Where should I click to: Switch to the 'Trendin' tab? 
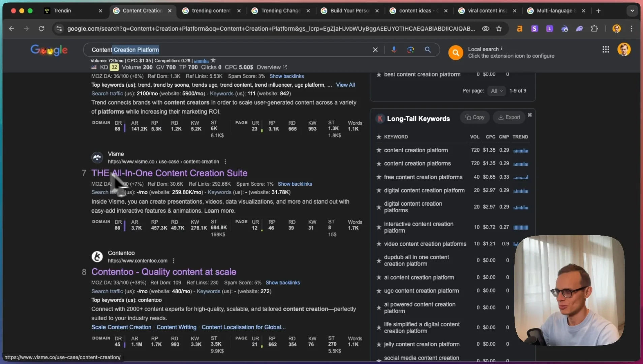(x=73, y=11)
